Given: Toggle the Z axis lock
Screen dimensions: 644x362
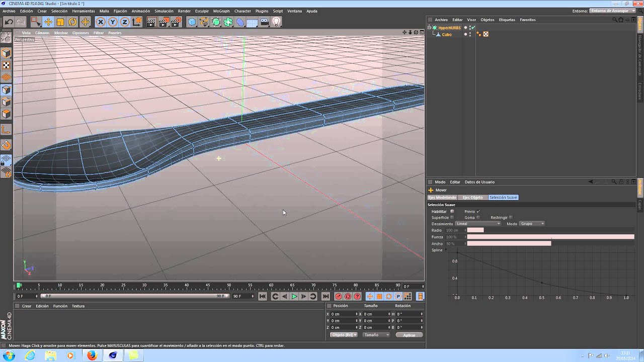Looking at the screenshot, I should pyautogui.click(x=125, y=22).
